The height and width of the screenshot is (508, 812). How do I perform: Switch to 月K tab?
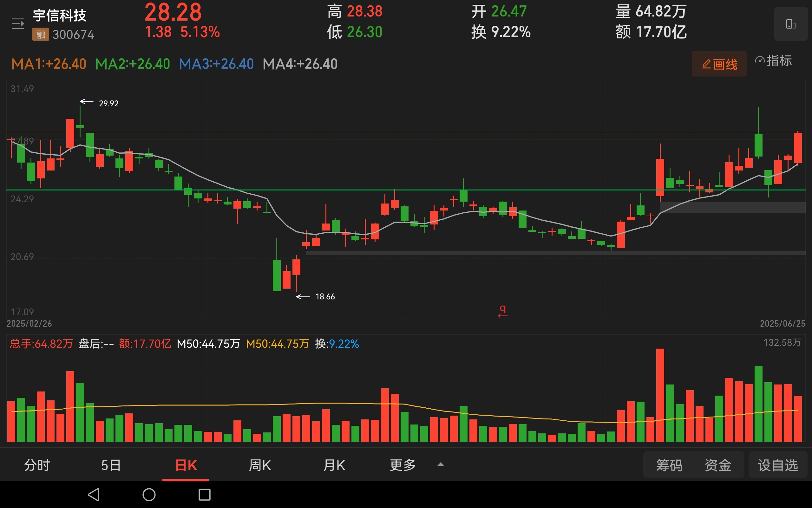pos(334,465)
